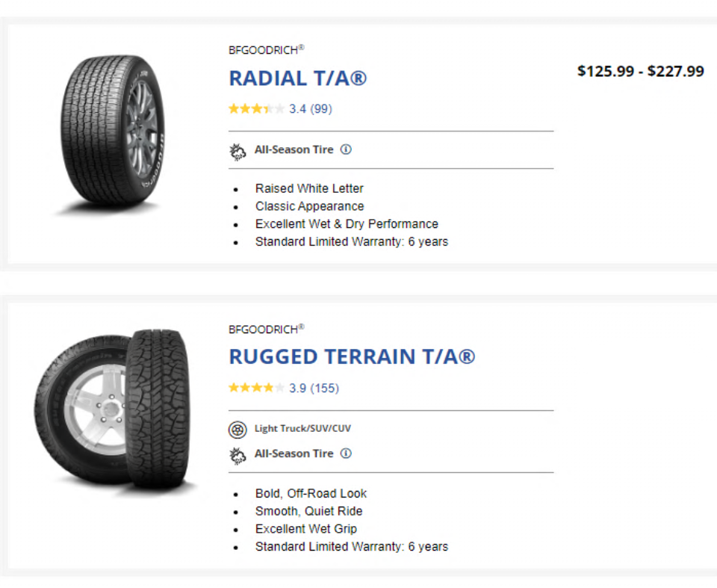Click the 3.4 rating score number
The image size is (717, 588).
298,109
